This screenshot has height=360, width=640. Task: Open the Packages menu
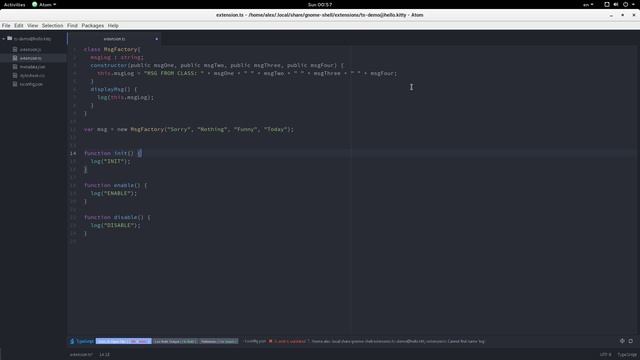93,25
